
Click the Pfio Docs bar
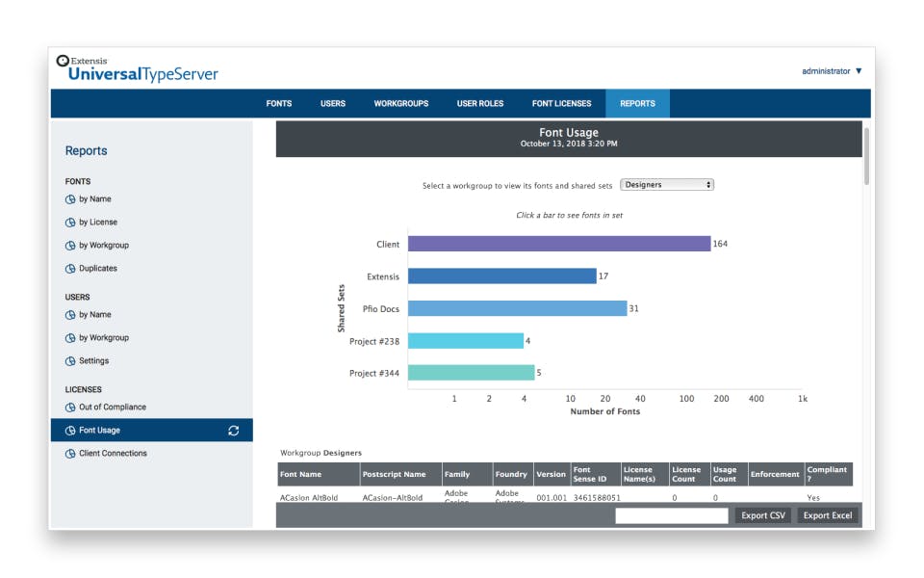(x=518, y=308)
